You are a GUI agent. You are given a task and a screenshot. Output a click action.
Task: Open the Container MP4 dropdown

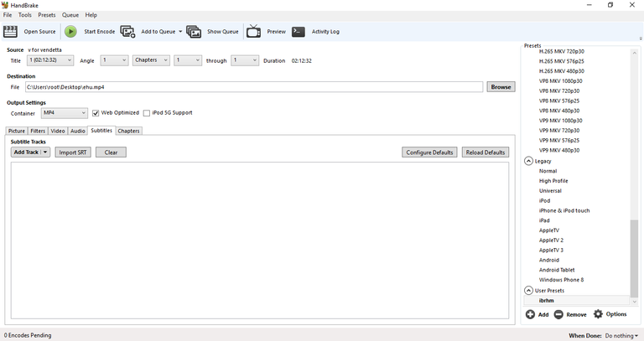(x=65, y=113)
